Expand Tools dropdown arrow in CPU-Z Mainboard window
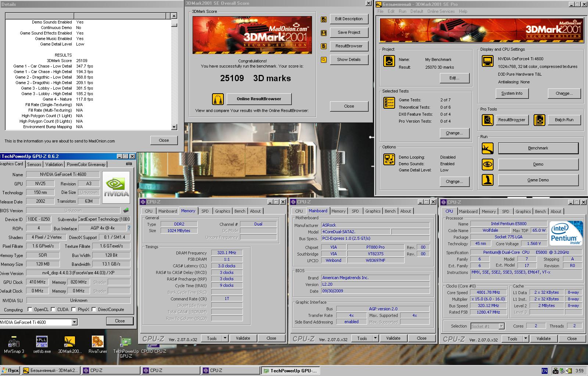Screen dimensions: 588x376 click(375, 338)
